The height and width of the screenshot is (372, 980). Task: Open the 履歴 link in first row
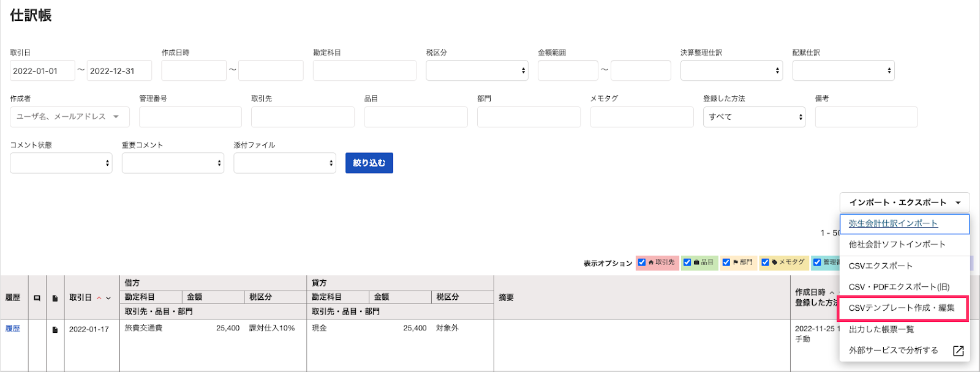[13, 329]
